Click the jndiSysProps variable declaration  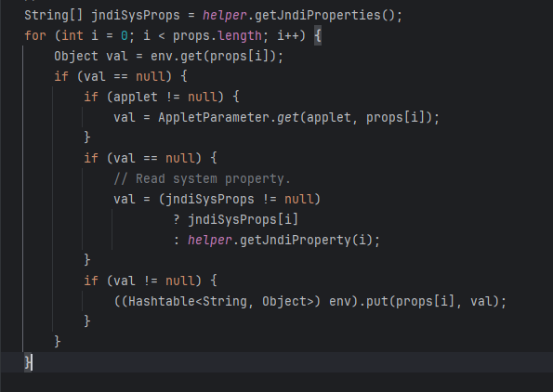point(136,16)
